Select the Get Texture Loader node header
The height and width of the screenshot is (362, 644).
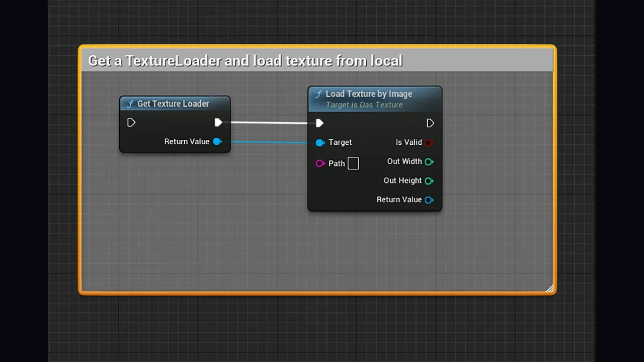(173, 104)
